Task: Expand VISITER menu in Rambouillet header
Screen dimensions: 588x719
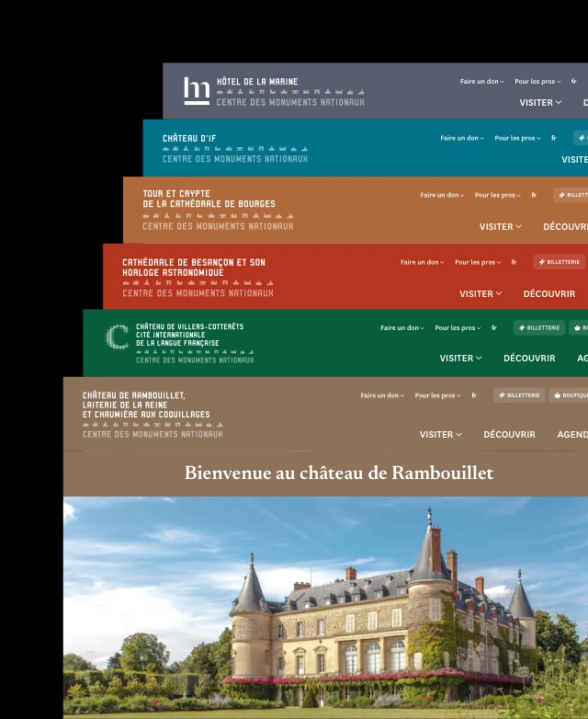Action: [441, 435]
